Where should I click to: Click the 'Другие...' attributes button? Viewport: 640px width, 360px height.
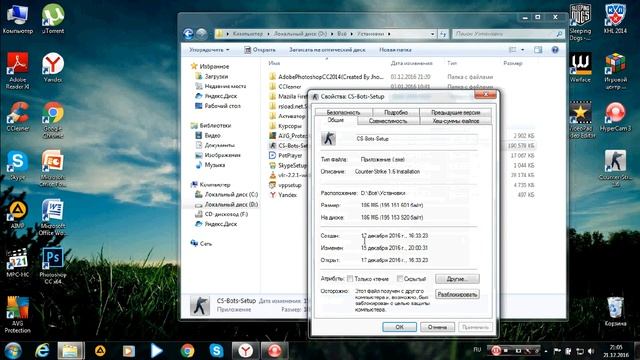[457, 279]
